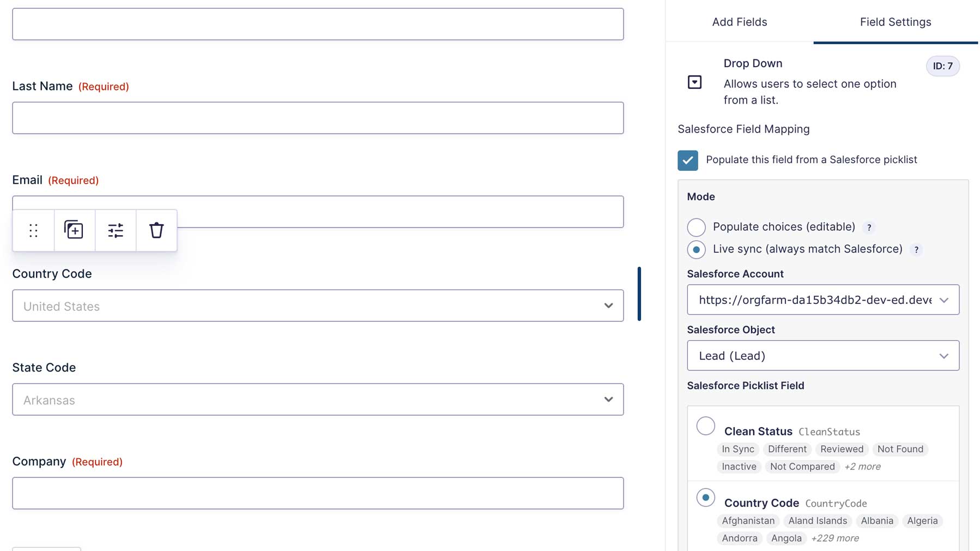
Task: Click help icon beside Live sync option
Action: tap(916, 250)
